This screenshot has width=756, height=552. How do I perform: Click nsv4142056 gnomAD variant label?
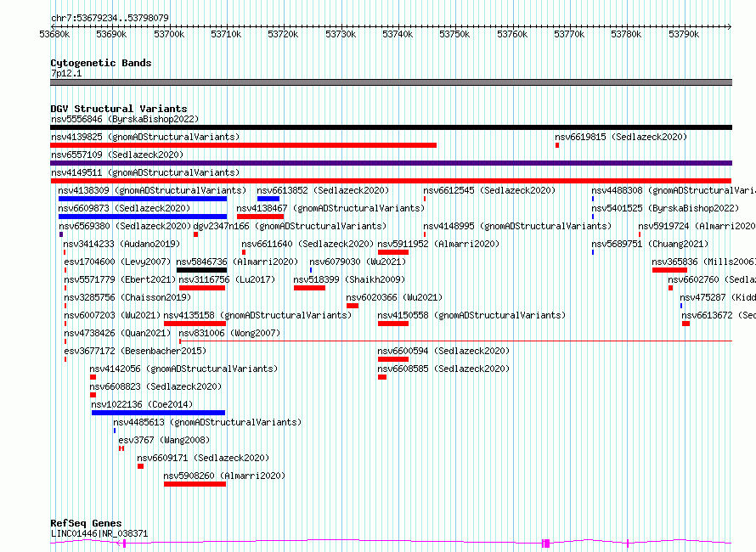click(183, 369)
